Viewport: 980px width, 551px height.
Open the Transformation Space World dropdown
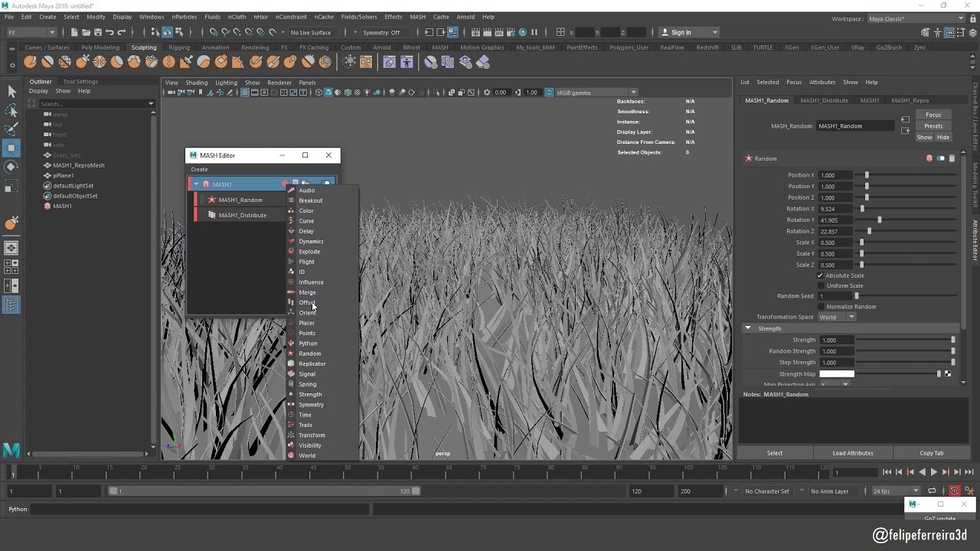[x=837, y=317]
